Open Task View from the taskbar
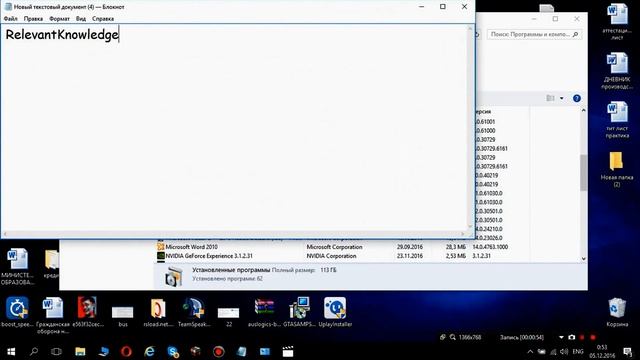This screenshot has height=360, width=640. [x=56, y=351]
